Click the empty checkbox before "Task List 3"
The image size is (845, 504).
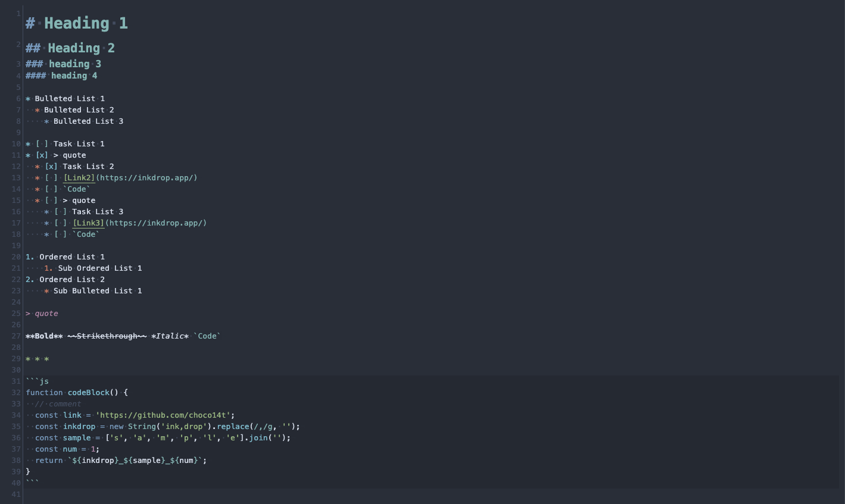[61, 212]
